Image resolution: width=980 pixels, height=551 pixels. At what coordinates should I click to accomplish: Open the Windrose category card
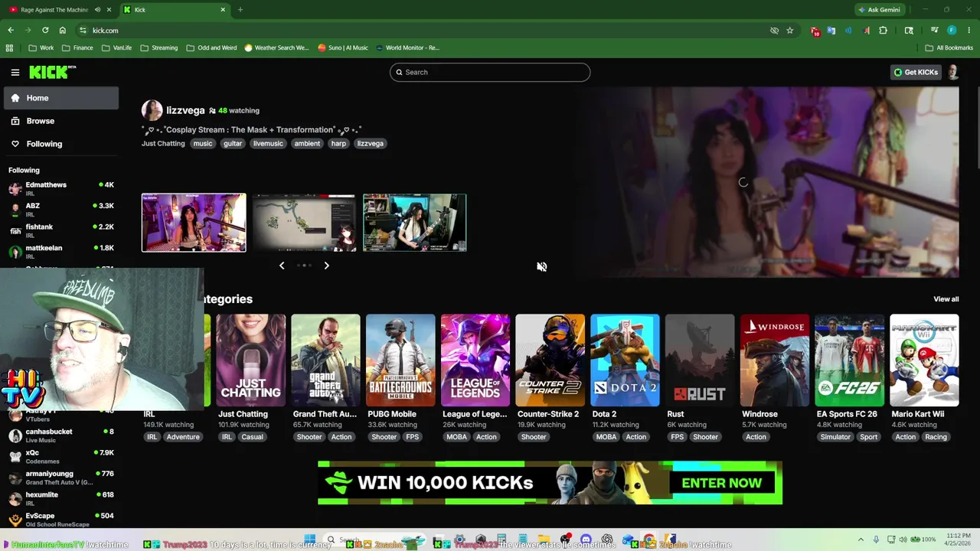coord(775,360)
